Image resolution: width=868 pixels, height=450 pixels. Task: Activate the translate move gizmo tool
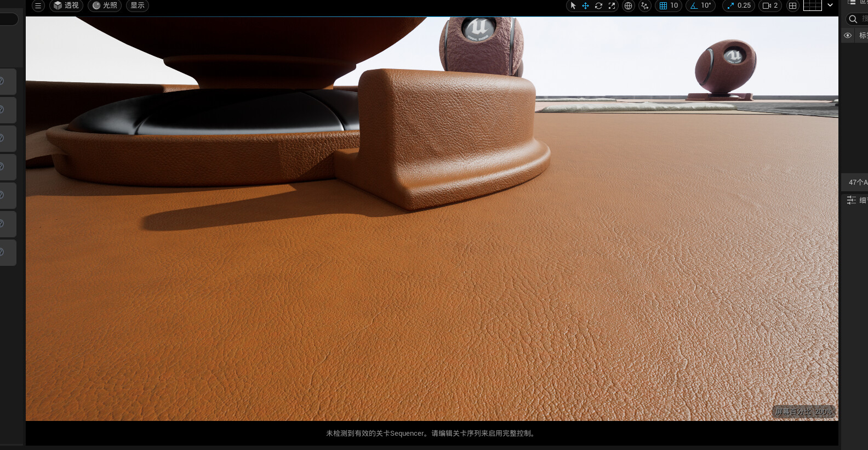pyautogui.click(x=585, y=5)
